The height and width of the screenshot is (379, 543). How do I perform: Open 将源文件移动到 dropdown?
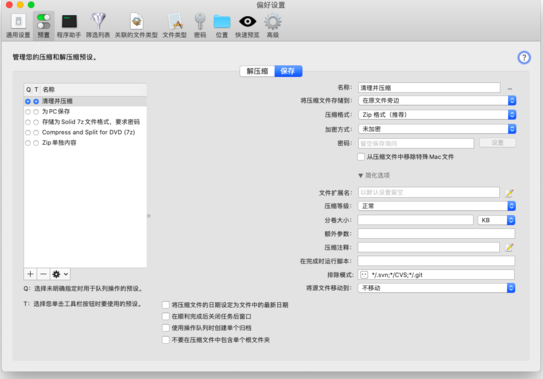(437, 288)
